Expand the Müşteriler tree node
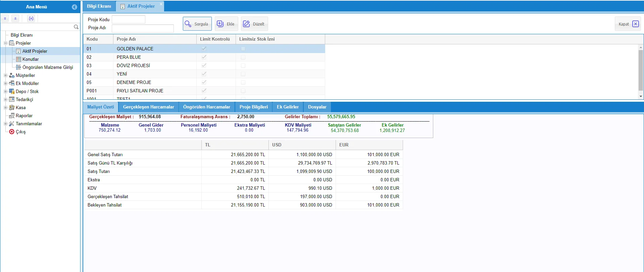 [5, 75]
